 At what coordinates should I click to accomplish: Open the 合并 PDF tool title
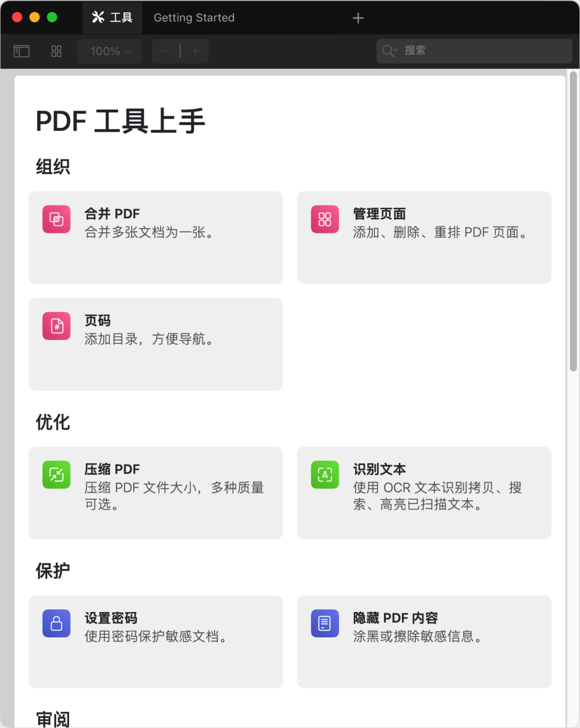point(112,214)
